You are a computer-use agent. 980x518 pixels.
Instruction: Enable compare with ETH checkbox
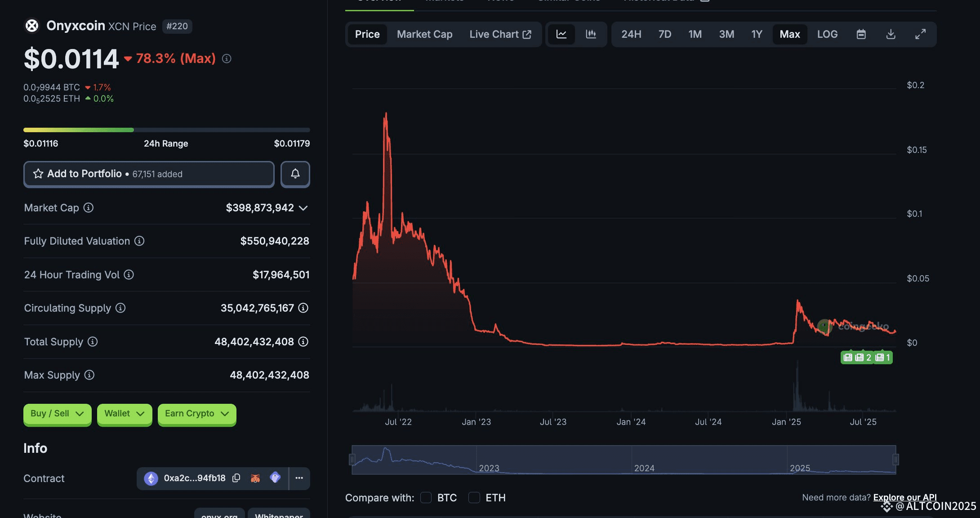pyautogui.click(x=474, y=497)
